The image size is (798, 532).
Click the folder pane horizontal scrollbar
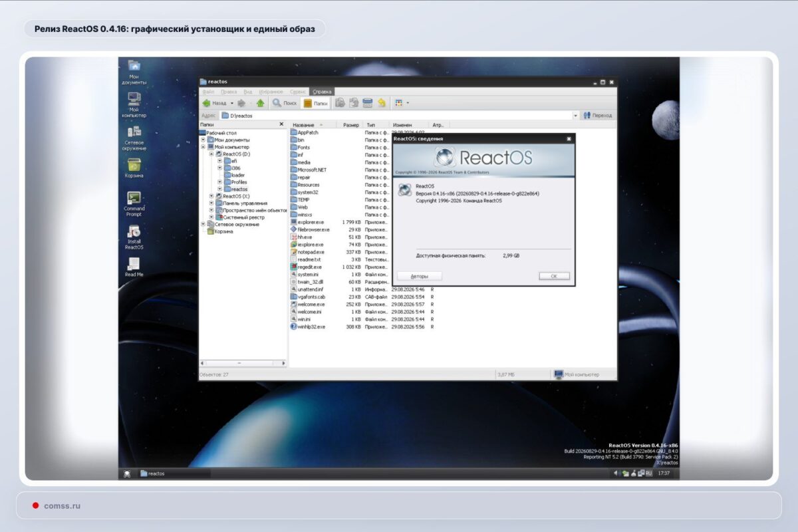tap(243, 363)
